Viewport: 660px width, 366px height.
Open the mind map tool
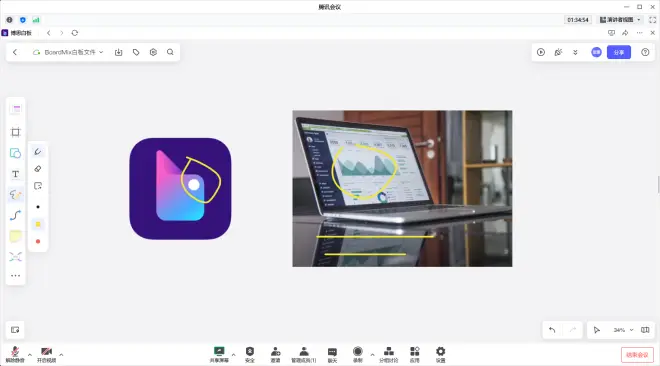(x=16, y=257)
